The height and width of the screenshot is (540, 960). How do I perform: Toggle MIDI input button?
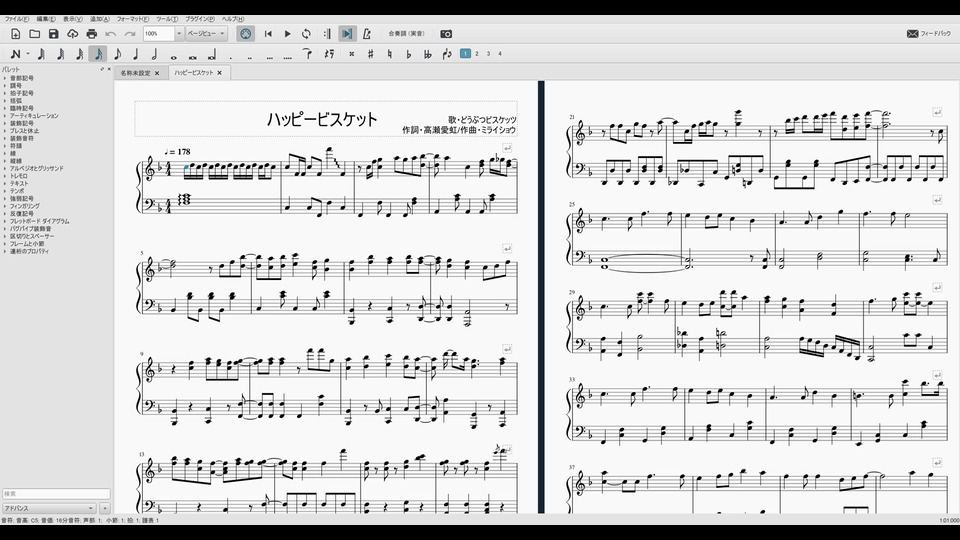coord(246,34)
